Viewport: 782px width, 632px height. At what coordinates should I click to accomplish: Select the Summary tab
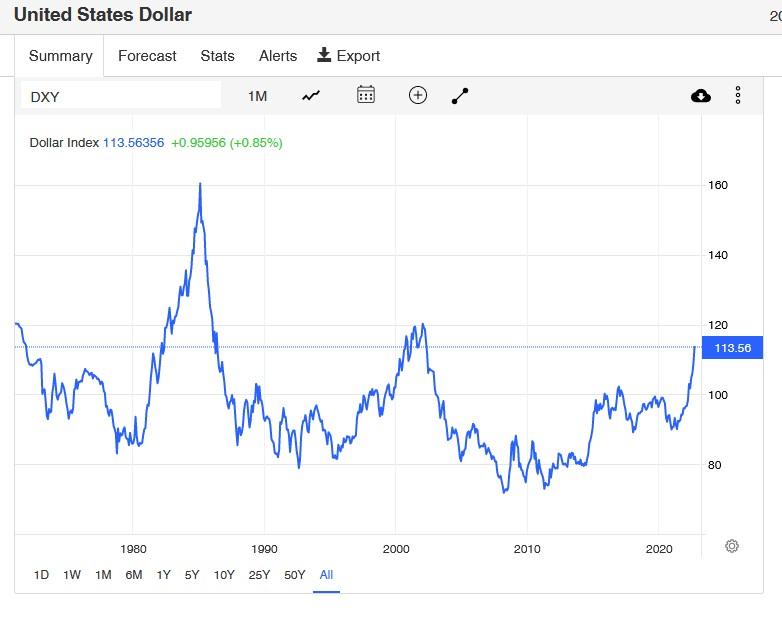point(60,56)
